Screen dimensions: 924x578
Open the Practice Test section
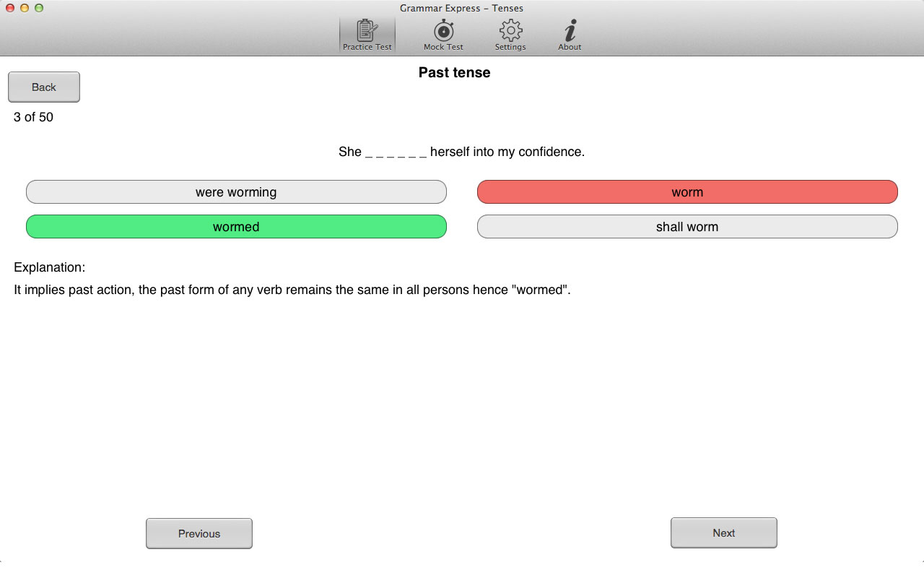(367, 35)
